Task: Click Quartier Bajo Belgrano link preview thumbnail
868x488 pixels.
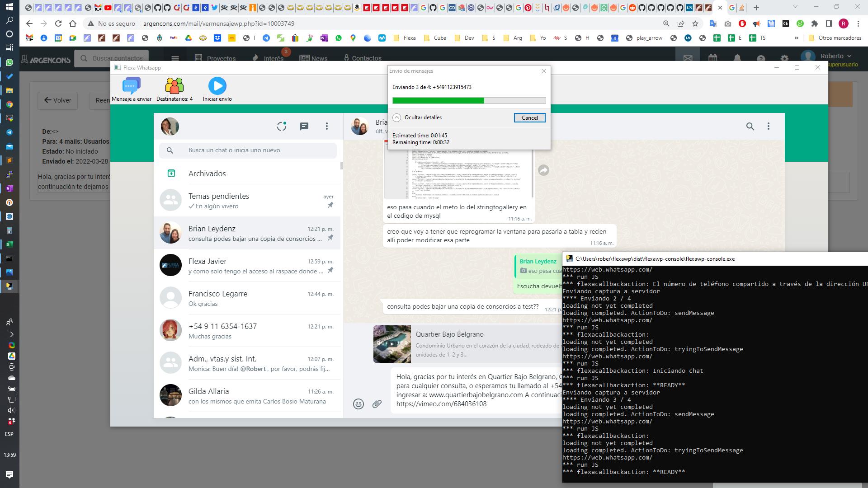Action: pos(392,344)
